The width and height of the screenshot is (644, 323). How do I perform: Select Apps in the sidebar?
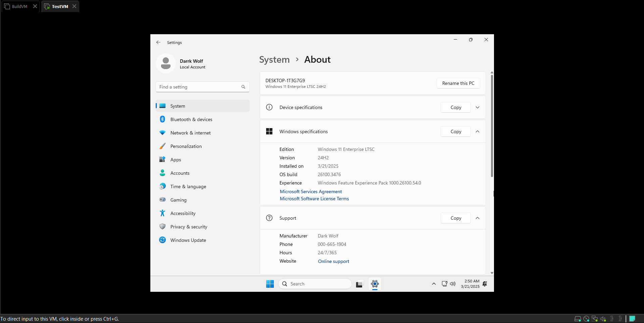203,160
